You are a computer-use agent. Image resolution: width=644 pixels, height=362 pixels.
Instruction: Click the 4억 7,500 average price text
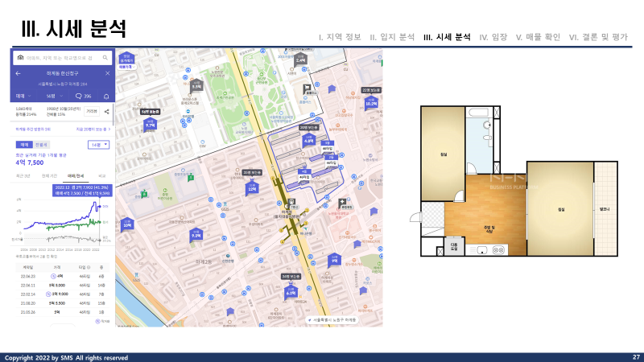tap(30, 162)
